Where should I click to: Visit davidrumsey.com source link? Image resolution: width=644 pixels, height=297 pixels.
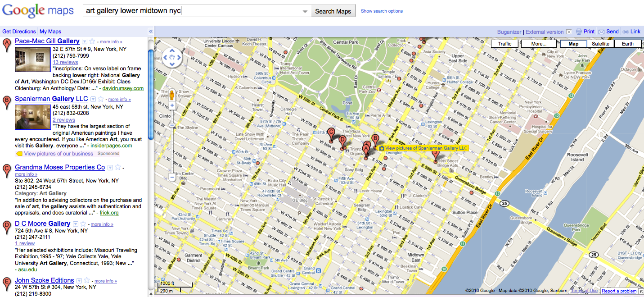[x=123, y=88]
